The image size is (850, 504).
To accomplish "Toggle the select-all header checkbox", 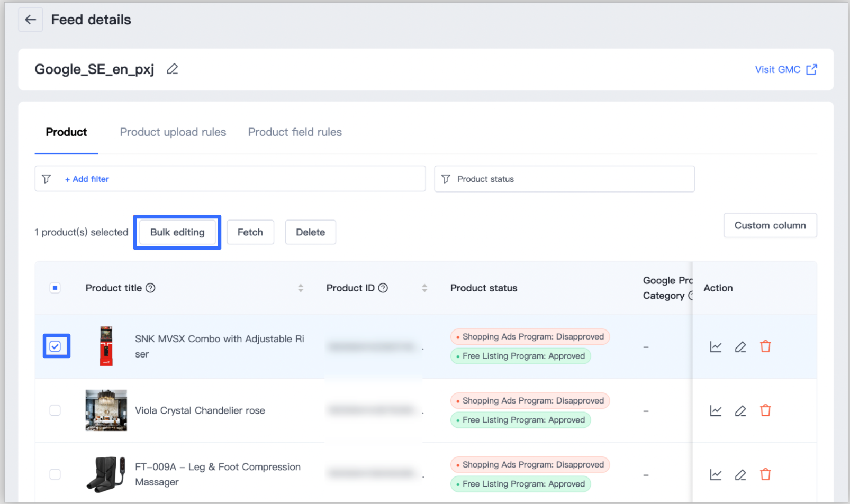I will pyautogui.click(x=55, y=288).
